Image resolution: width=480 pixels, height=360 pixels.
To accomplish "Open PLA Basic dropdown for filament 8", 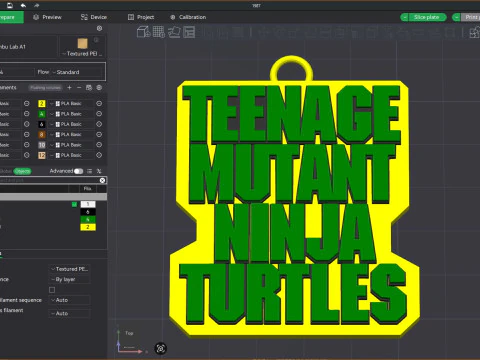I will click(x=71, y=134).
